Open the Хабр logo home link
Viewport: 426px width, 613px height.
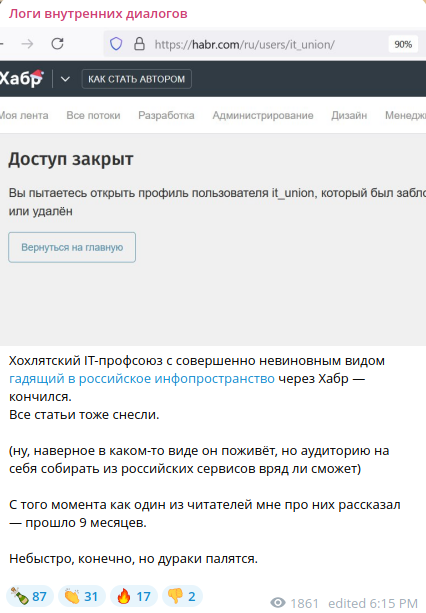pyautogui.click(x=21, y=78)
